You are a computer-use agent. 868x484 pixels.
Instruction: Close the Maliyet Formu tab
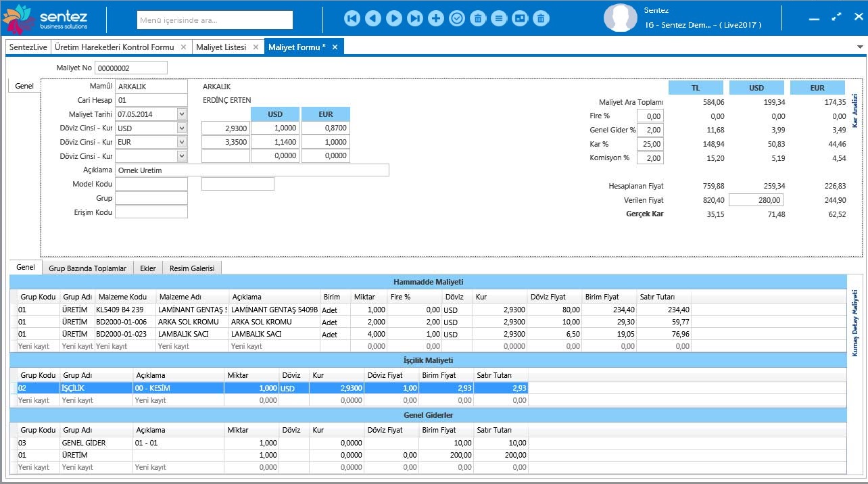[x=335, y=47]
